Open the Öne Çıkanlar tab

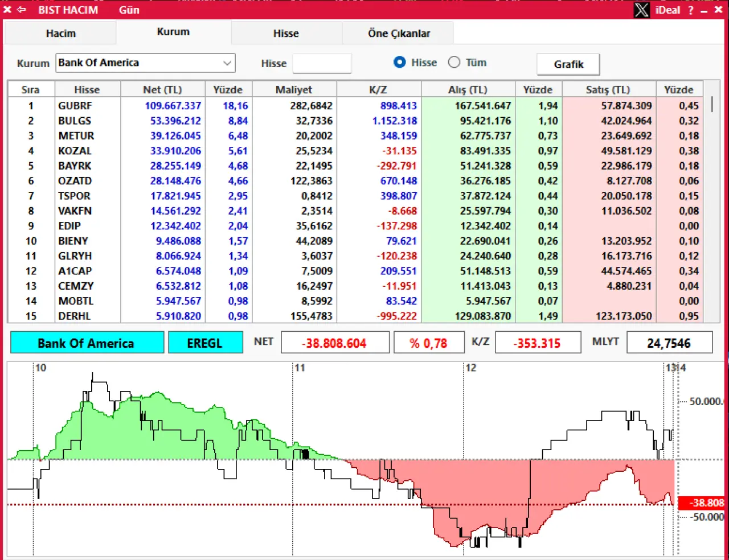(399, 34)
